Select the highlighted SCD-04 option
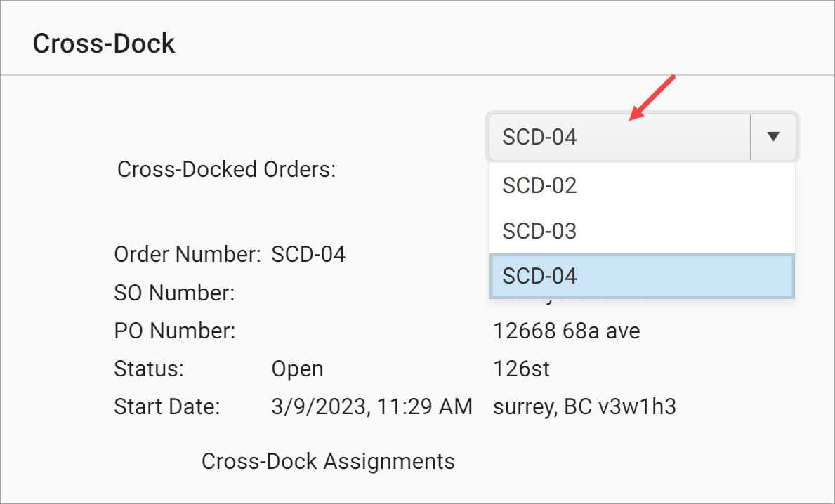The image size is (835, 504). pos(539,275)
